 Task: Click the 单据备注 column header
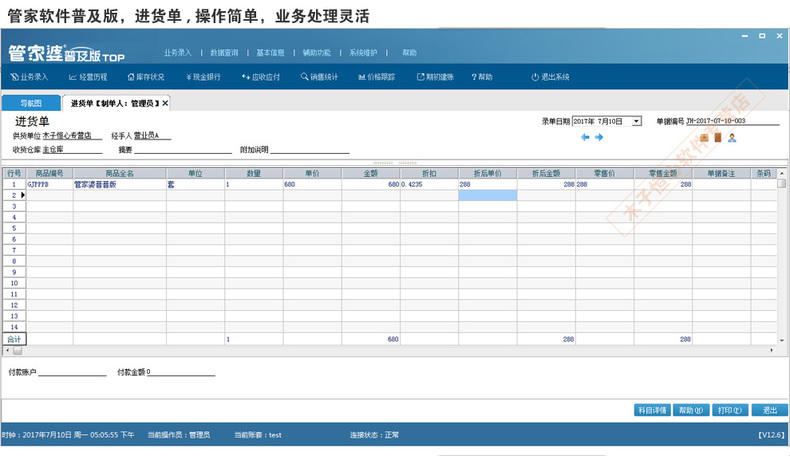tap(721, 173)
